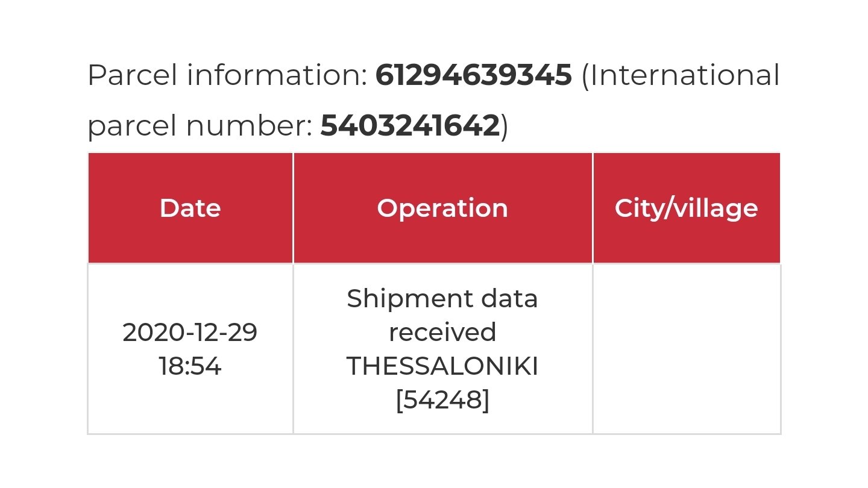
Task: Click the time text 18:54
Action: tap(190, 366)
